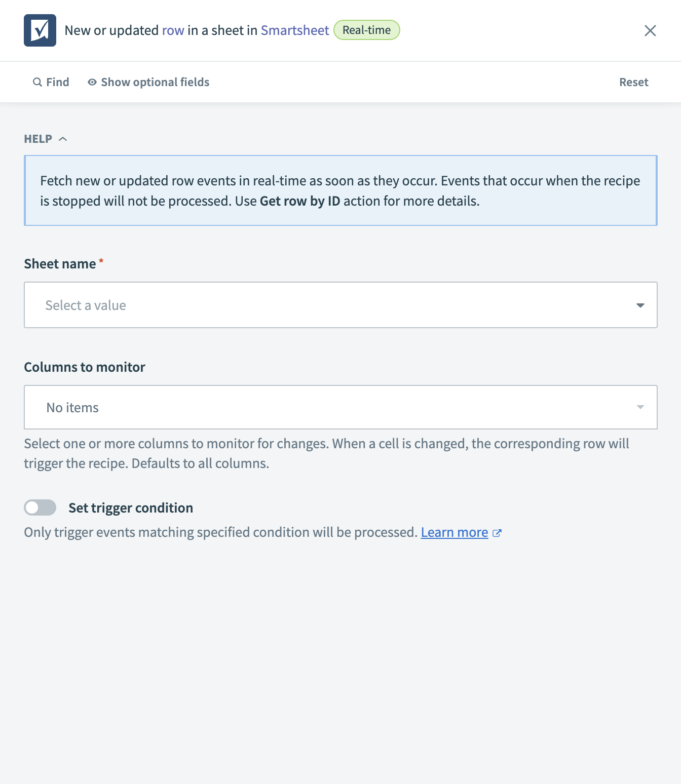681x784 pixels.
Task: Click the eye icon for optional fields
Action: pyautogui.click(x=92, y=82)
